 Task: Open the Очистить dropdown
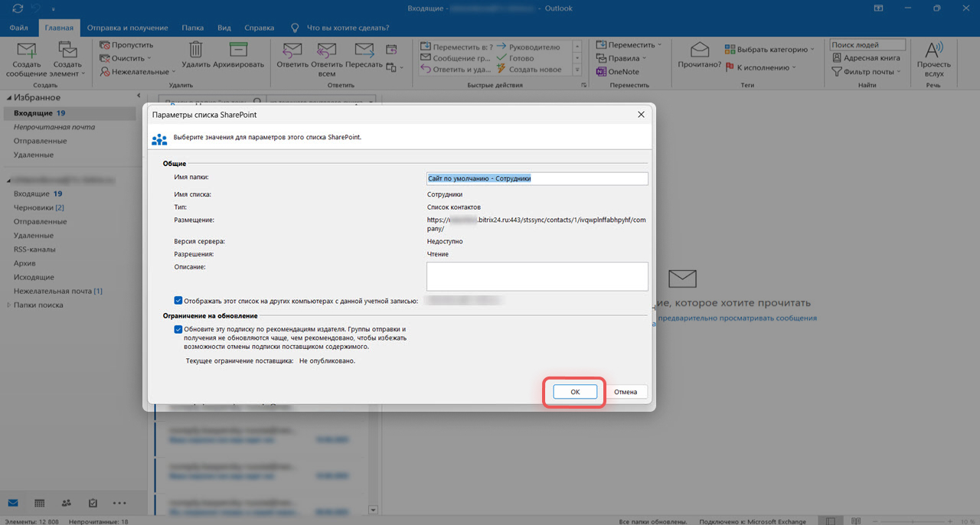click(126, 58)
